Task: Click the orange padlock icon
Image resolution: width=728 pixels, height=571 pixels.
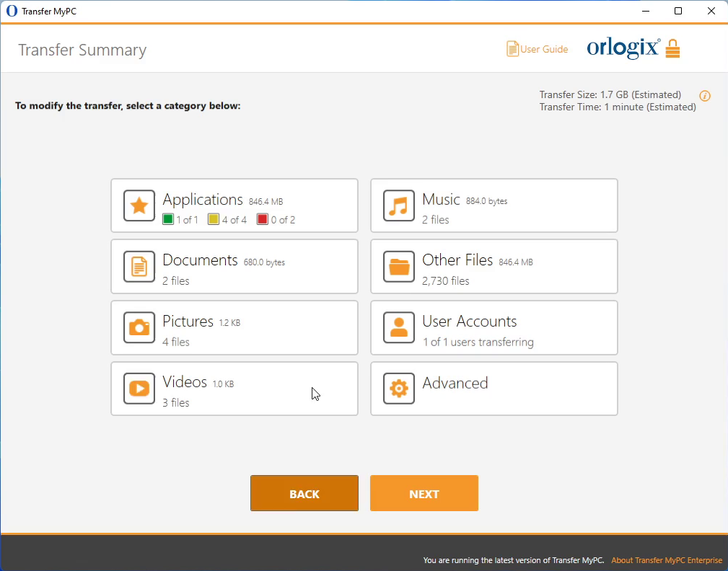Action: point(672,49)
